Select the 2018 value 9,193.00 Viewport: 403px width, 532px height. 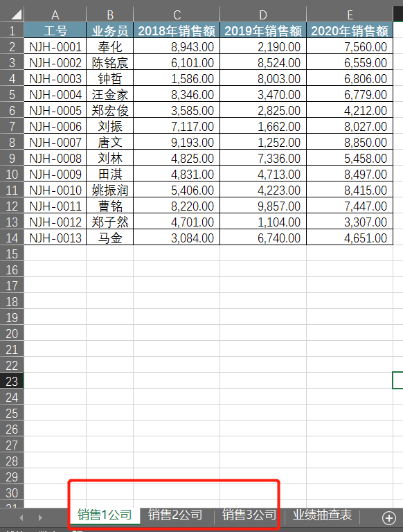(177, 143)
